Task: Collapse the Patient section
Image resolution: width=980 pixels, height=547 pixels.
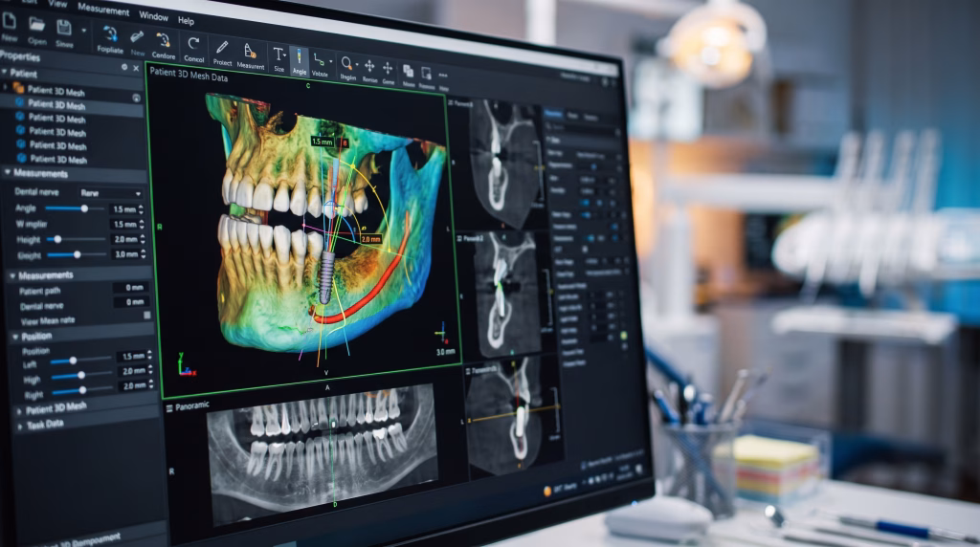Action: point(5,72)
